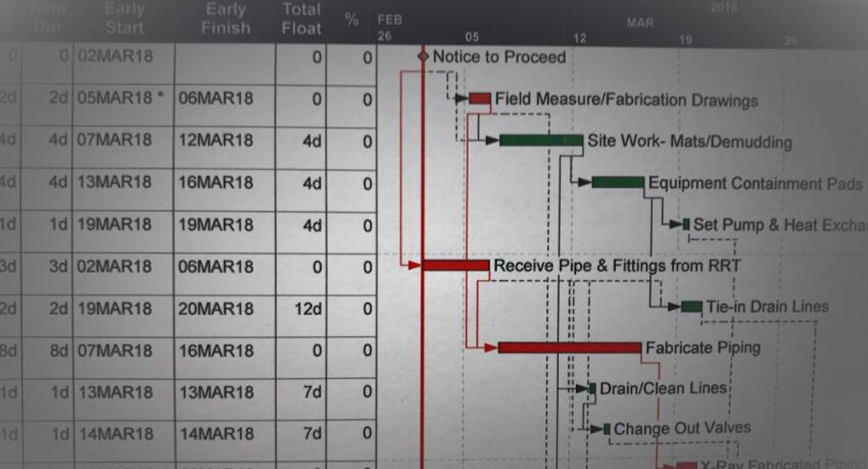Select the red Field Measure/Fabrication Drawings bar
This screenshot has width=868, height=469.
[x=480, y=98]
